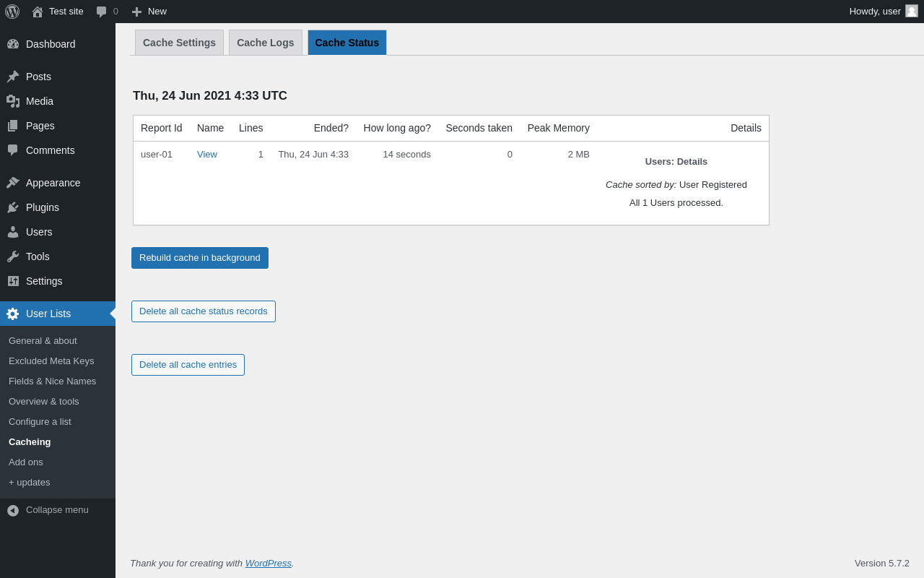Open the Media menu

point(58,101)
